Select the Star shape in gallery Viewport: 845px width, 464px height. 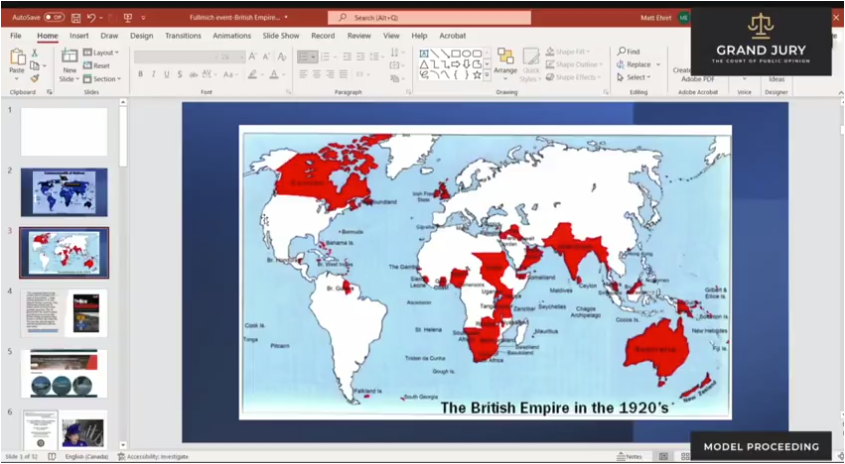[476, 75]
